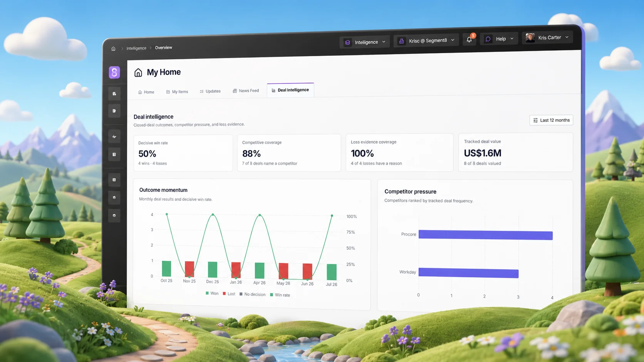Click the building icon beside Krisc @ Segment8
This screenshot has height=362, width=644.
(x=401, y=41)
